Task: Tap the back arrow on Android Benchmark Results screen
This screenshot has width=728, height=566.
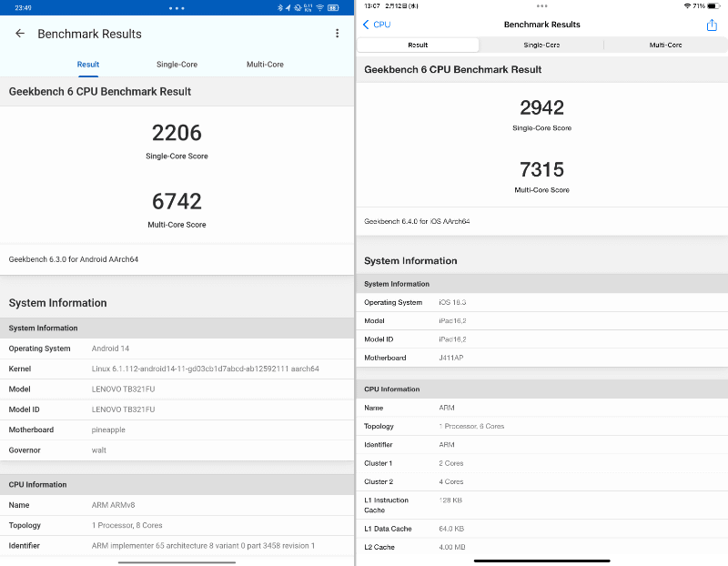Action: click(x=20, y=33)
